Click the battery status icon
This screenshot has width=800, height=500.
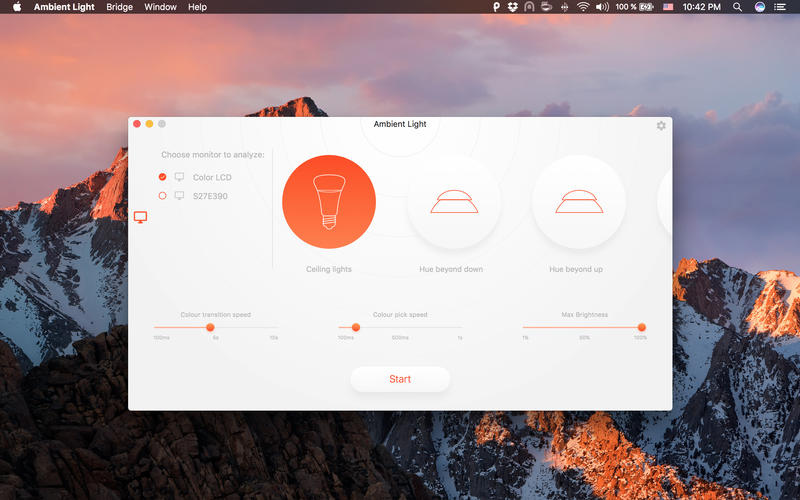pyautogui.click(x=646, y=7)
